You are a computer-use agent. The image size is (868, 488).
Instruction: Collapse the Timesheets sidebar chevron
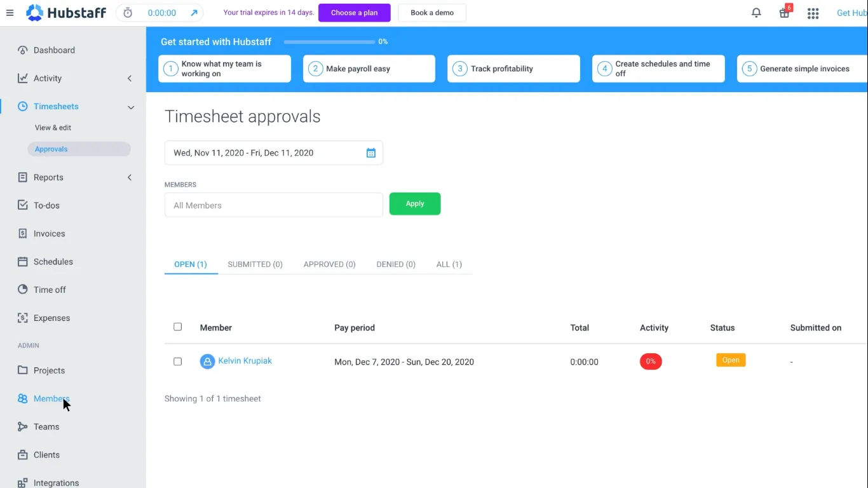click(131, 107)
